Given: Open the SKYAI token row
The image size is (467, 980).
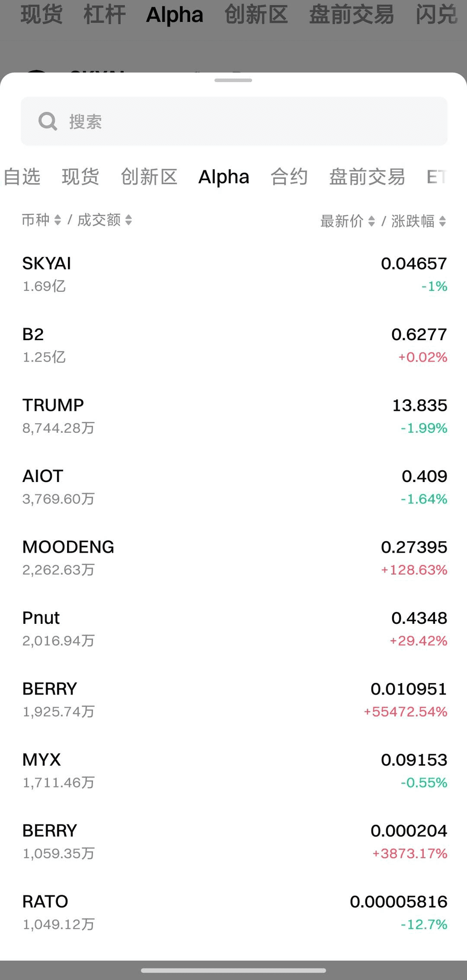Looking at the screenshot, I should (233, 274).
